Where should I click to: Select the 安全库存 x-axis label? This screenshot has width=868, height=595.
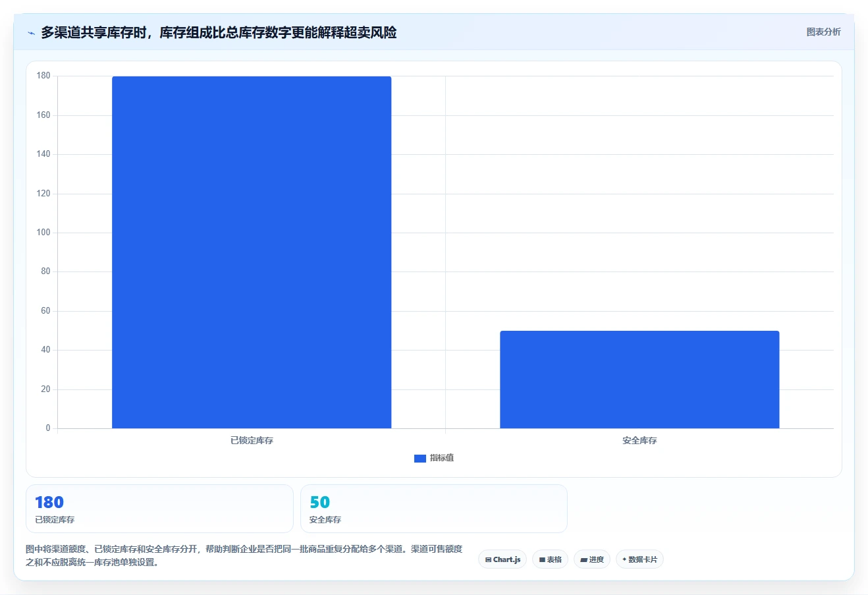[x=639, y=440]
